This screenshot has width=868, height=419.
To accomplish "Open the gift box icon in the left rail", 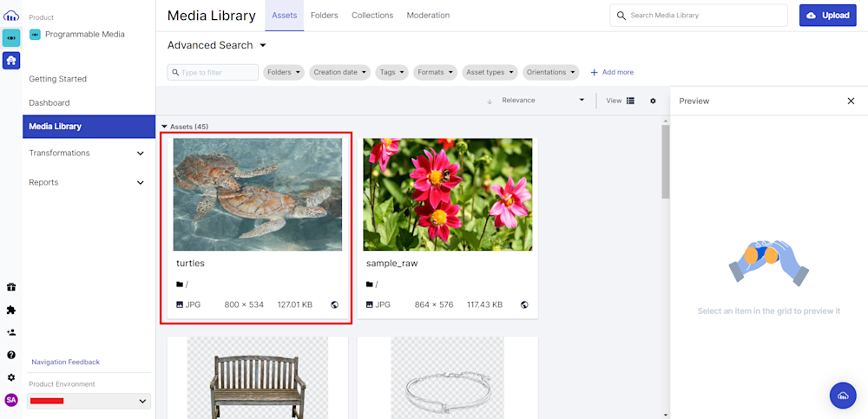I will coord(11,287).
